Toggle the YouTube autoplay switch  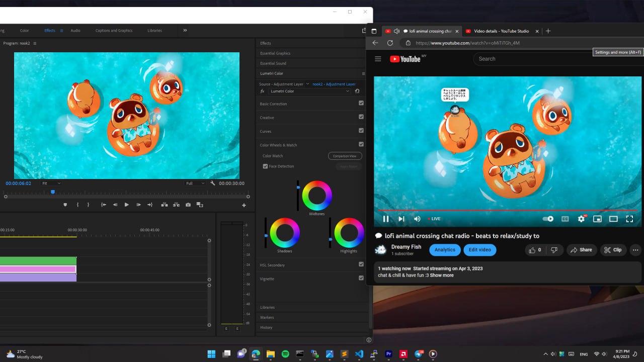548,219
